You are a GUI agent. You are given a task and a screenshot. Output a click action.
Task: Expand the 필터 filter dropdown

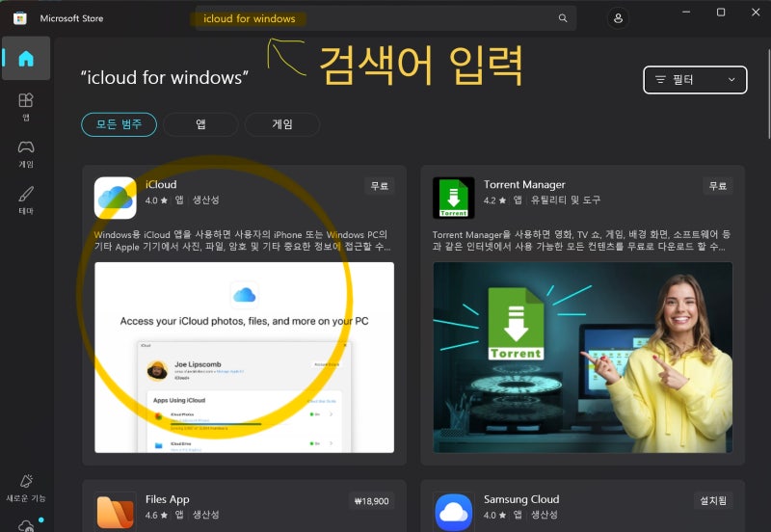[695, 80]
